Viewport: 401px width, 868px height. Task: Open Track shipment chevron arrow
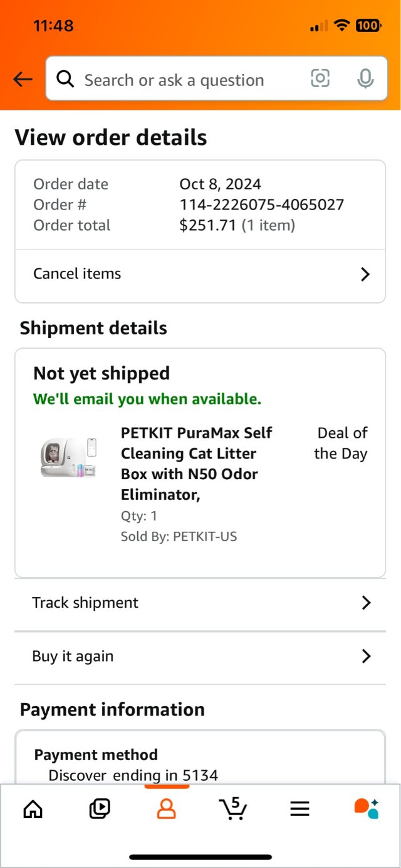coord(366,603)
